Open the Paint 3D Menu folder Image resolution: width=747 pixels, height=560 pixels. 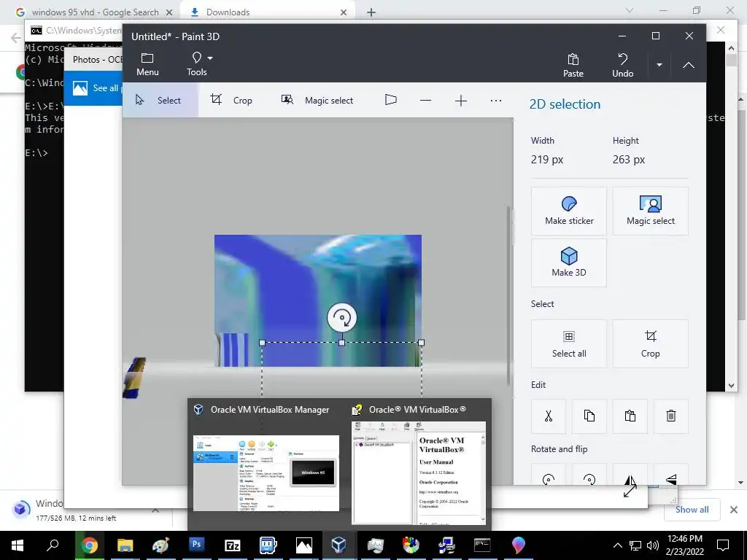coord(147,64)
